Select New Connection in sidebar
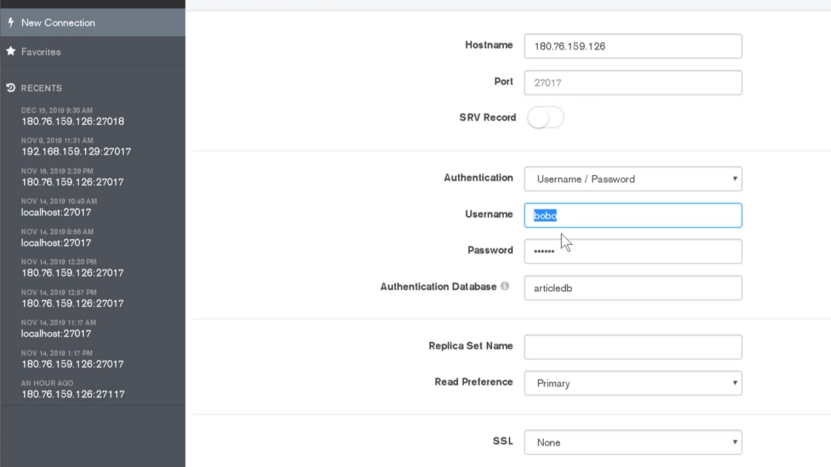 click(58, 22)
